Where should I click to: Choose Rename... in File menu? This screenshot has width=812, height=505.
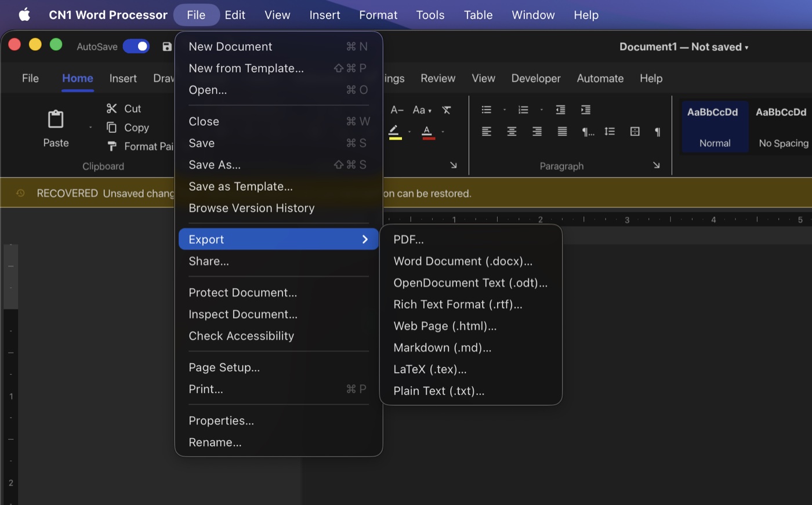(278, 442)
